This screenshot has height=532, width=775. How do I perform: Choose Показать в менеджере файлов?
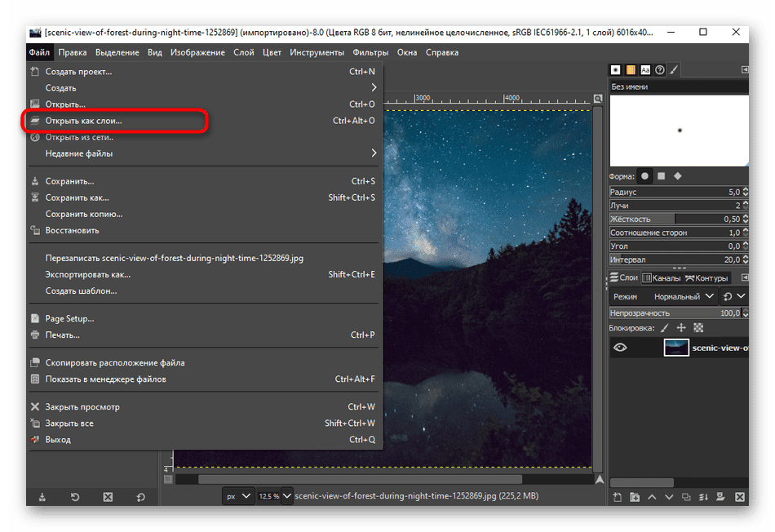point(205,379)
